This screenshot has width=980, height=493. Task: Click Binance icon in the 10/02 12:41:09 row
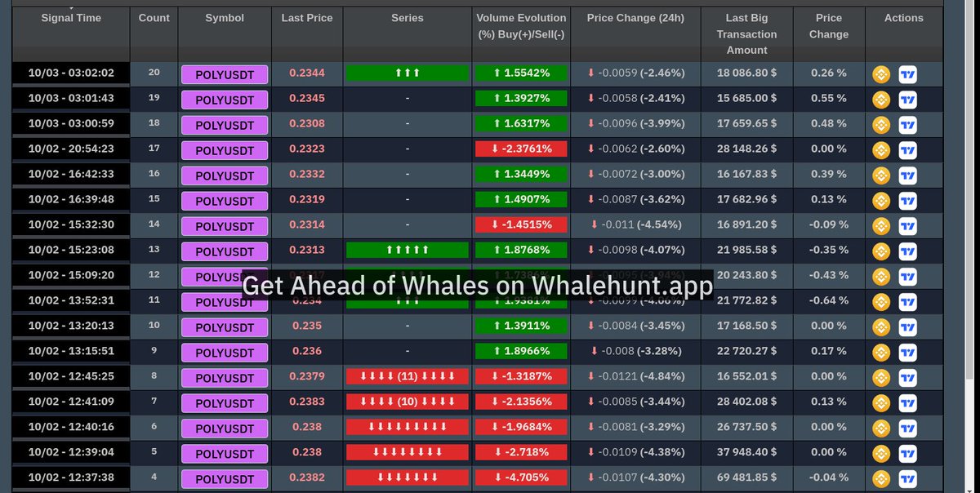coord(881,403)
